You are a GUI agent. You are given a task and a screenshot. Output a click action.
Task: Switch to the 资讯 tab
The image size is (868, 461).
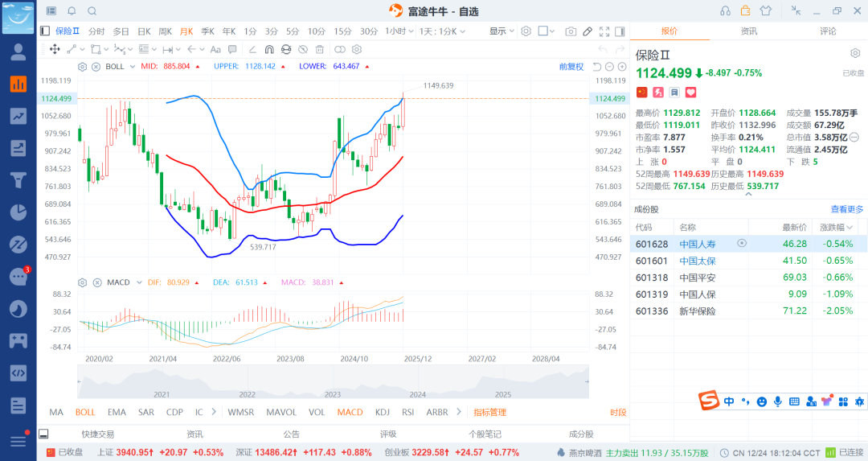pos(748,31)
